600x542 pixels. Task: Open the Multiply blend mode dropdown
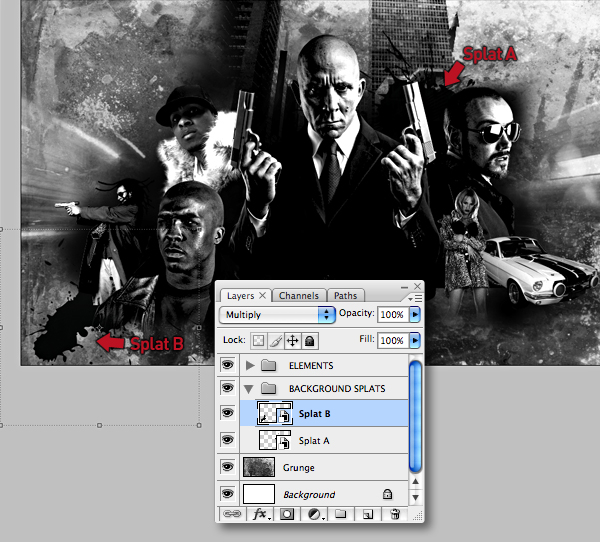coord(277,315)
